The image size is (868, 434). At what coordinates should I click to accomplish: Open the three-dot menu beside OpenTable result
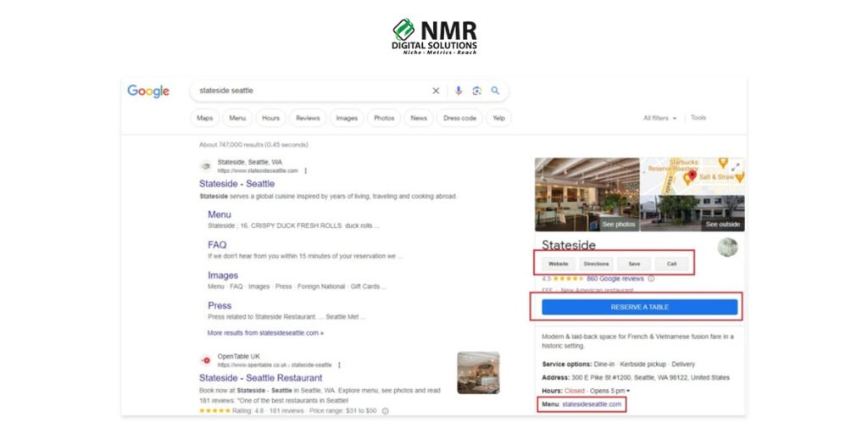[340, 364]
